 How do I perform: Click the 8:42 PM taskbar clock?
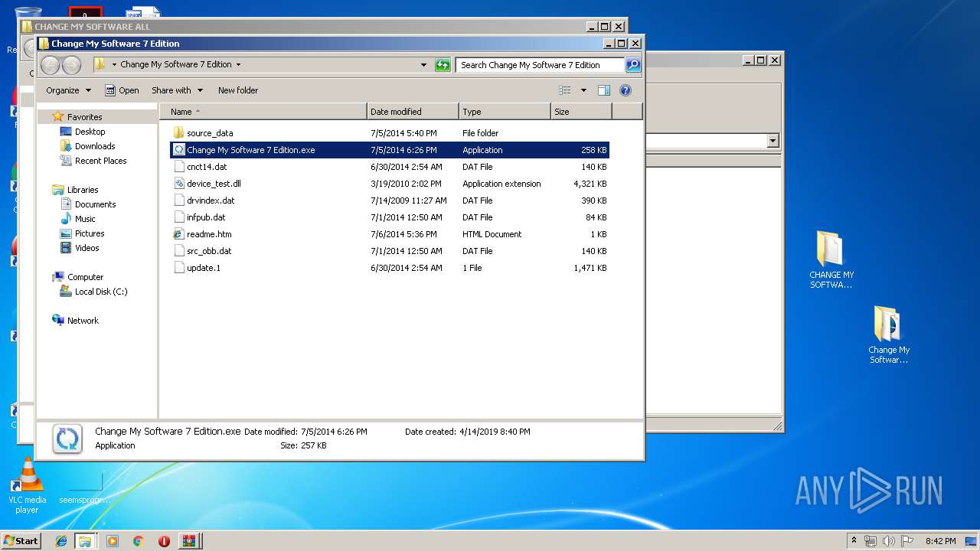click(940, 541)
